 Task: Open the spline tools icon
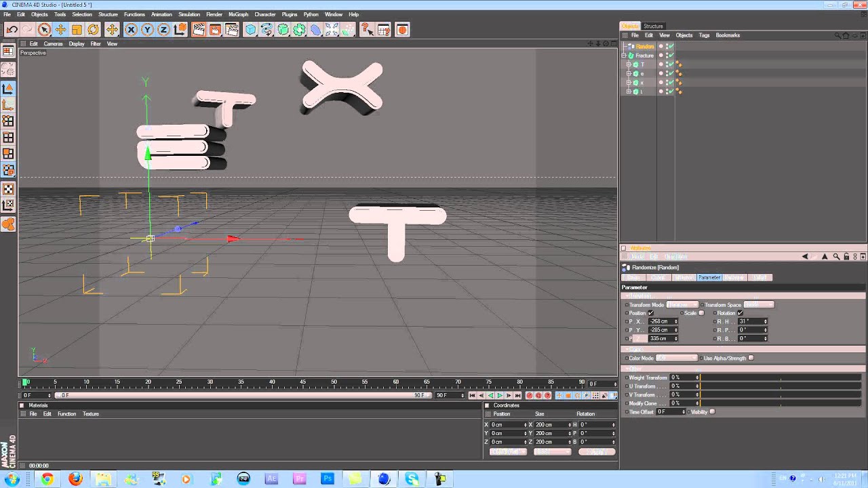click(267, 30)
